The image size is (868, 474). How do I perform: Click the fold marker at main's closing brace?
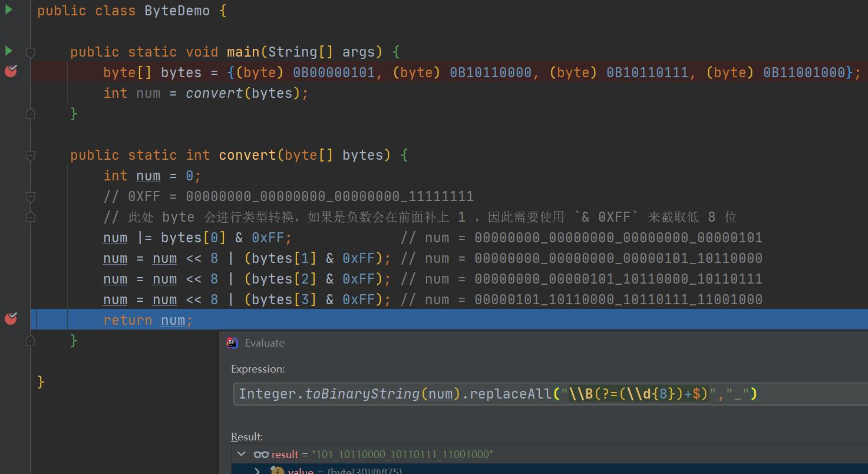(x=31, y=113)
